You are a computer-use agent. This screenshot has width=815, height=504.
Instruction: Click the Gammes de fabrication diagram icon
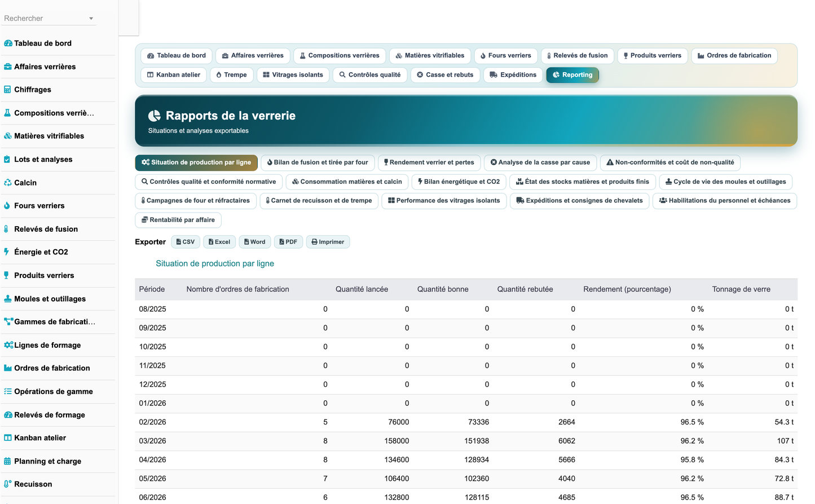tap(8, 322)
